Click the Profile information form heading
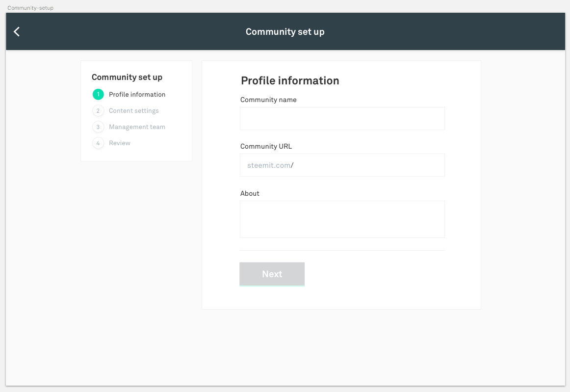The height and width of the screenshot is (392, 570). click(290, 80)
